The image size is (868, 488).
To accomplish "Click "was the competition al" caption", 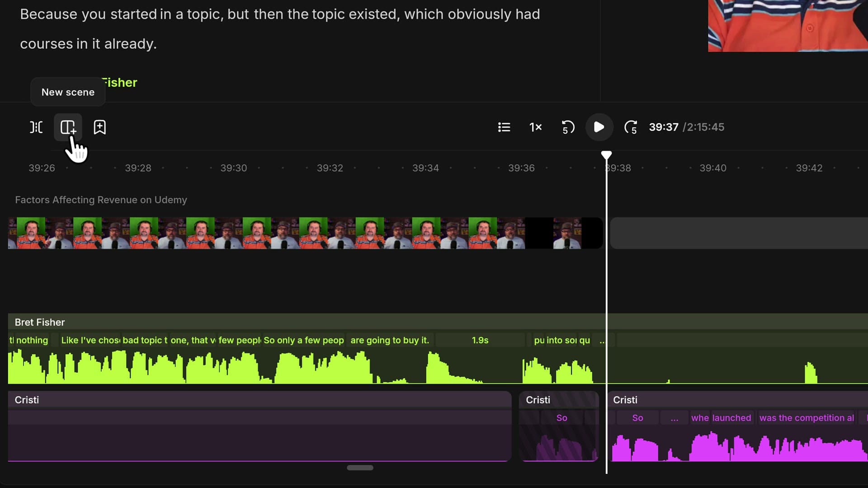I will (x=807, y=418).
